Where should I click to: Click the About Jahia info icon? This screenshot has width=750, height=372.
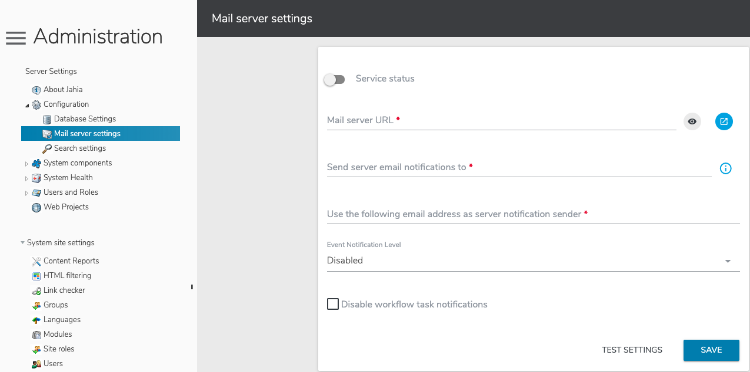tap(36, 90)
